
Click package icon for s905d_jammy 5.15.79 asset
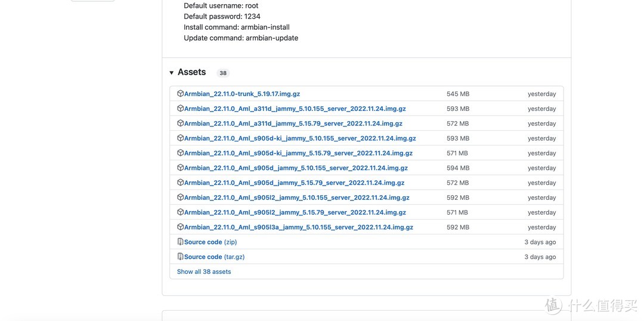coord(180,183)
